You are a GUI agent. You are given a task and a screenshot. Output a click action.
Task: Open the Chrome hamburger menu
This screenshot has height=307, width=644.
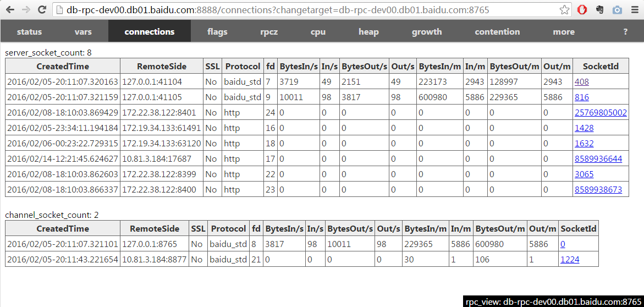point(634,10)
